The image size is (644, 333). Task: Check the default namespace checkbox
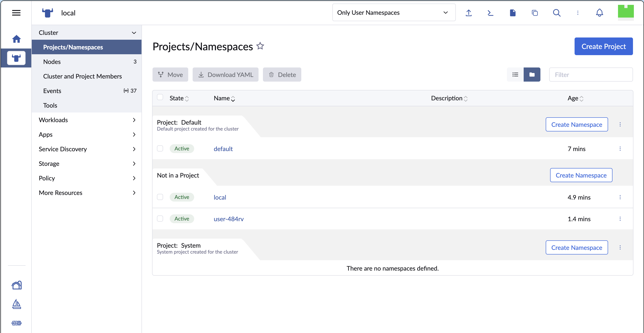tap(160, 149)
